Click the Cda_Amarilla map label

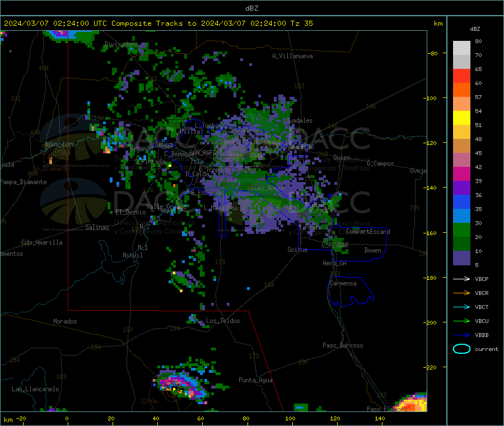42,242
